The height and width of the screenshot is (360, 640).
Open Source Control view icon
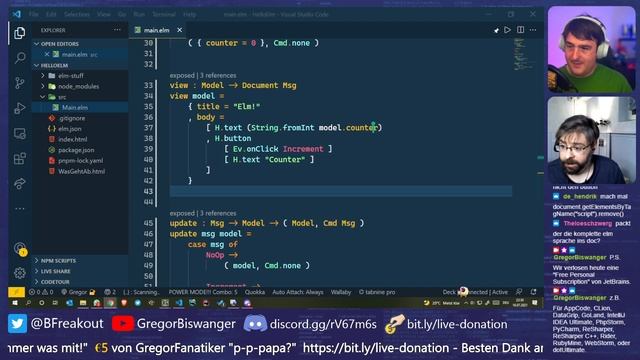20,83
